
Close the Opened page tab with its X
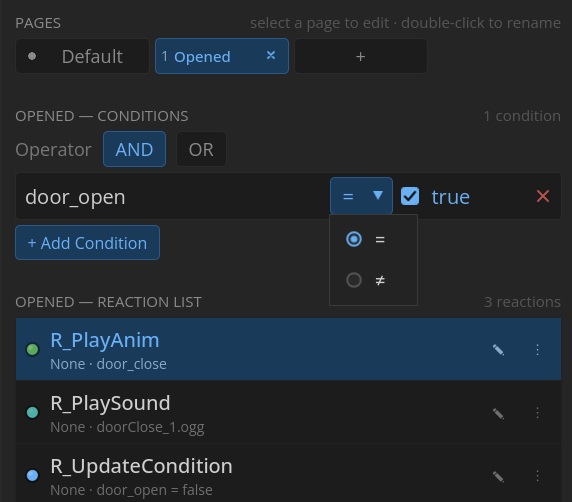point(271,55)
